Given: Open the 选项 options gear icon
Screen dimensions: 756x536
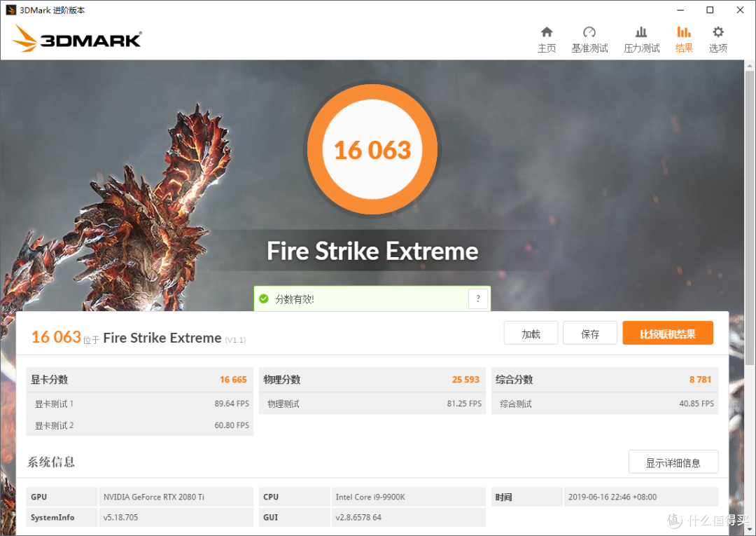Looking at the screenshot, I should (x=718, y=32).
